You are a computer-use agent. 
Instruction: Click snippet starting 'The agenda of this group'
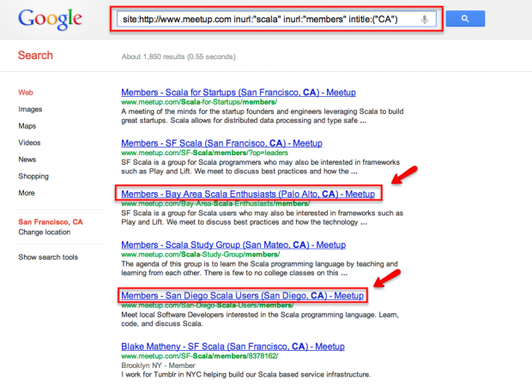click(259, 268)
